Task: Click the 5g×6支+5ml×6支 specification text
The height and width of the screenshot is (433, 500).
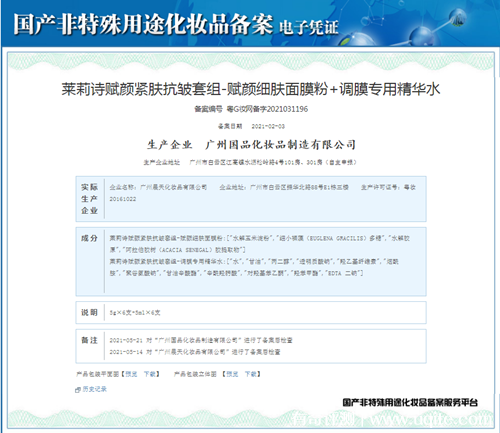Action: pos(135,313)
